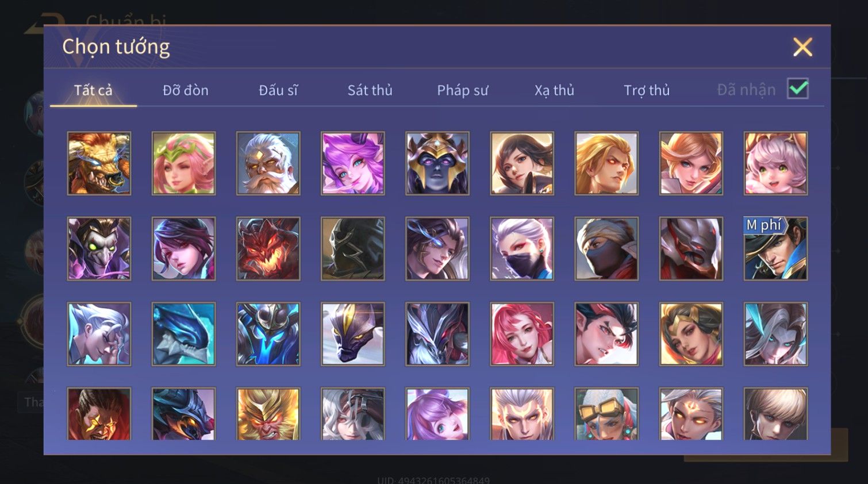Select the Tất cả tab
Screen dimensions: 868x484
coord(93,90)
